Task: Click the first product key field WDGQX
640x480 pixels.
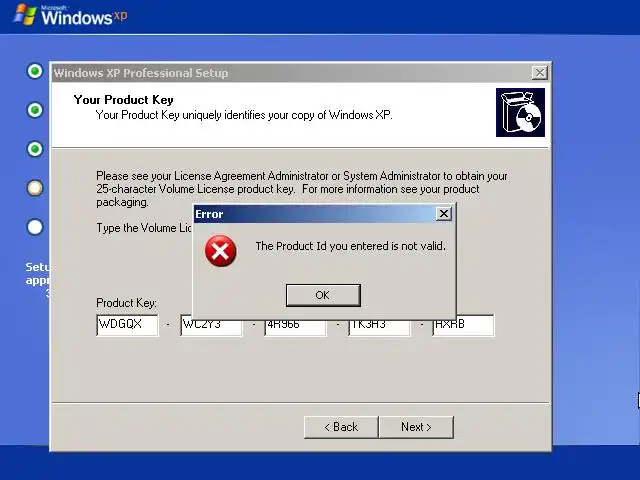Action: (127, 325)
